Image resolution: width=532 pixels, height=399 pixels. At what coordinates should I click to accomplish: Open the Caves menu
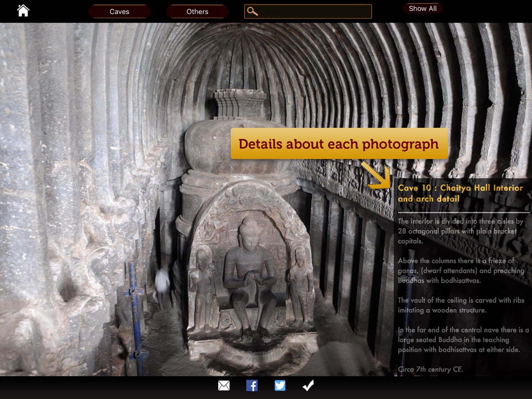[119, 12]
